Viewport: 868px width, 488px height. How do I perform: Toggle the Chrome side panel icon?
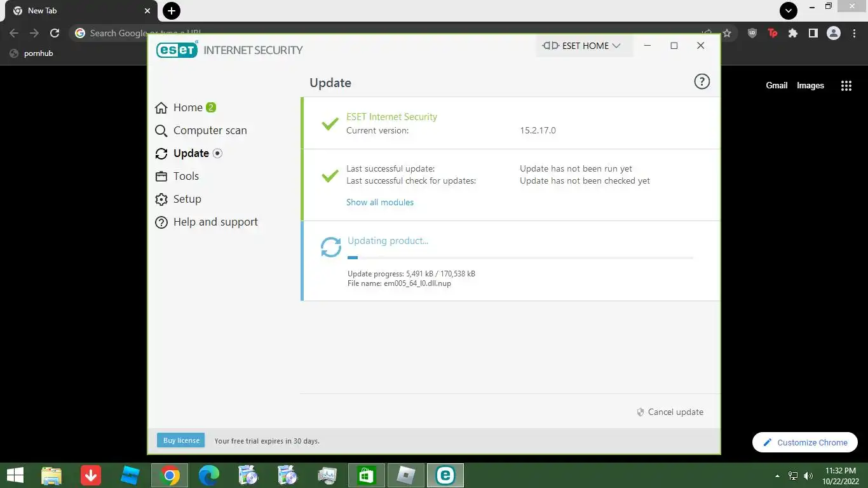[x=813, y=33]
